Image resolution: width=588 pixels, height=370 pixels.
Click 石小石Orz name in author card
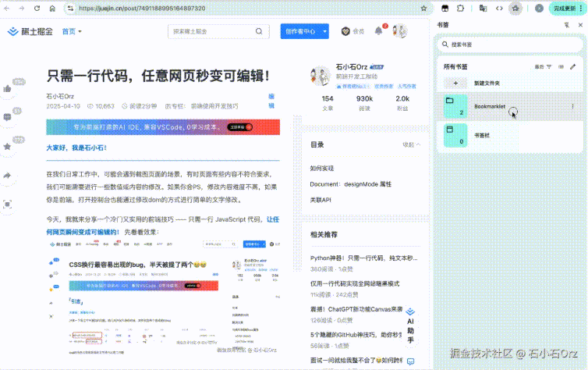[x=352, y=67]
